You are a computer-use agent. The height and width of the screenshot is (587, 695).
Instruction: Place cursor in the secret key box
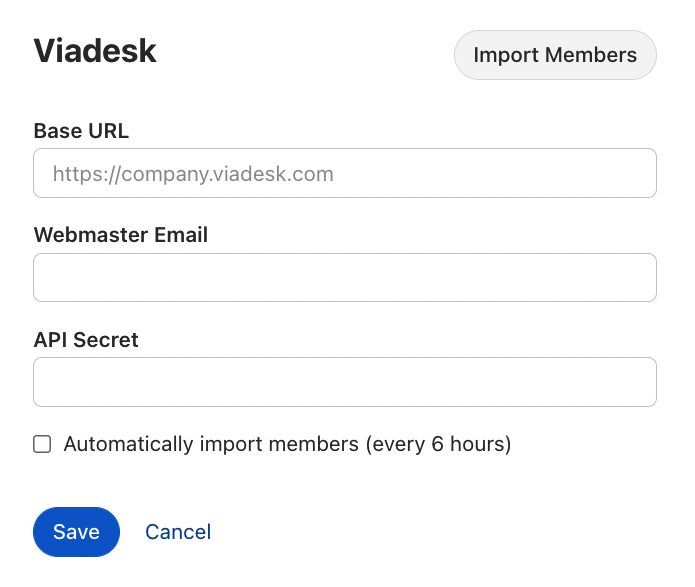[345, 382]
